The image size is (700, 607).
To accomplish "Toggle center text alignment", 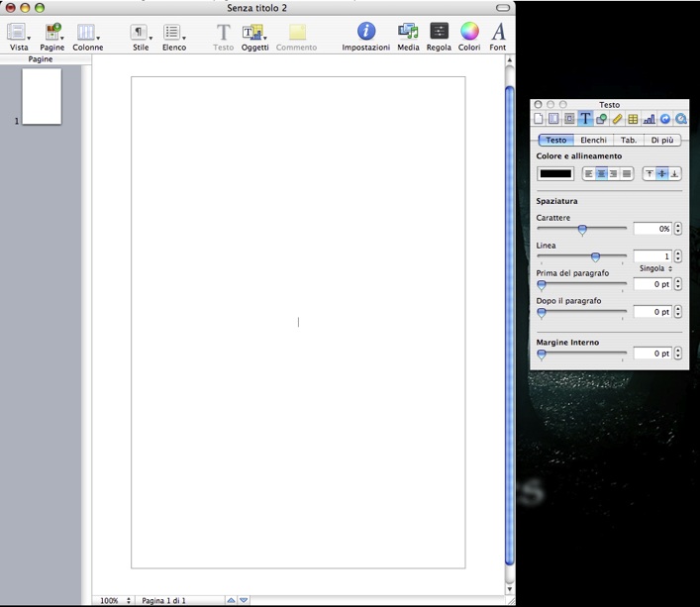I will 601,173.
